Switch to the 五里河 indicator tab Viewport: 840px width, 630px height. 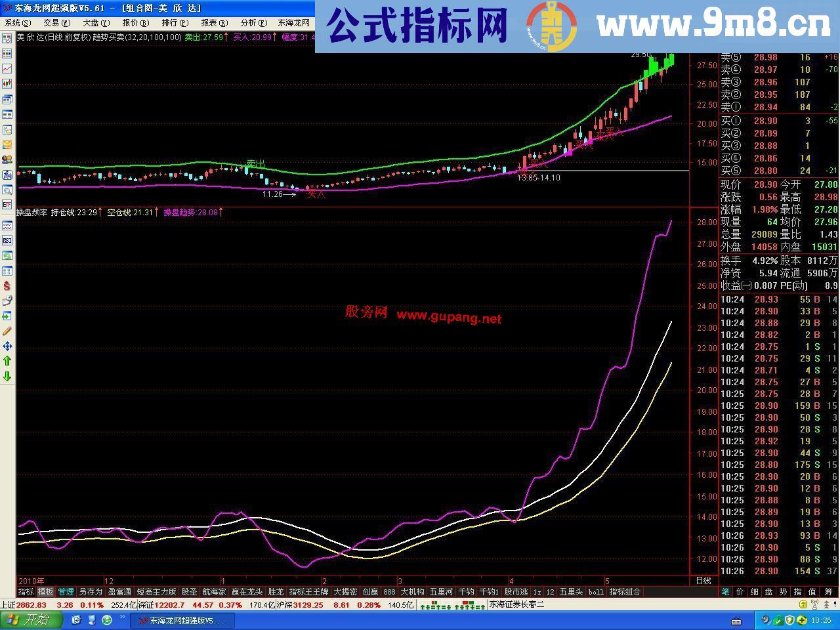click(x=441, y=592)
